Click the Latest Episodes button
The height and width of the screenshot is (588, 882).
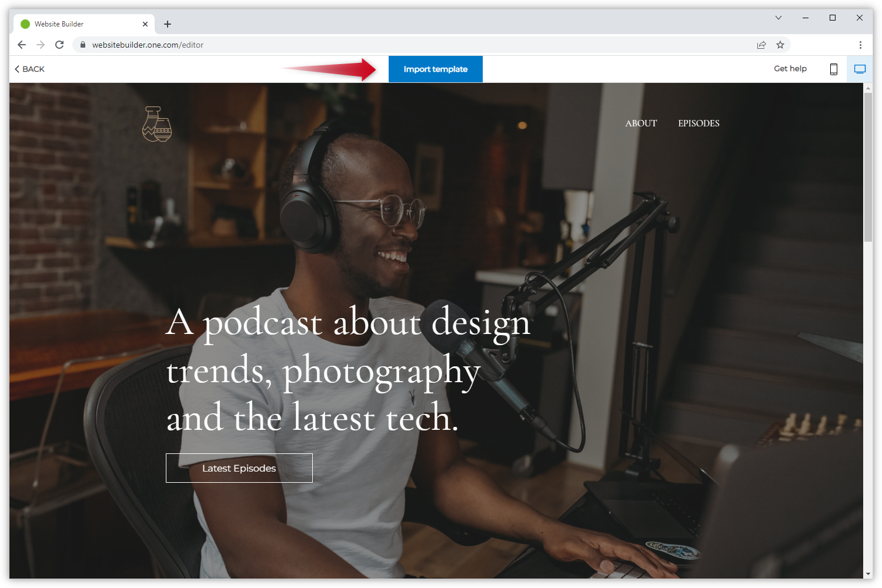tap(239, 468)
